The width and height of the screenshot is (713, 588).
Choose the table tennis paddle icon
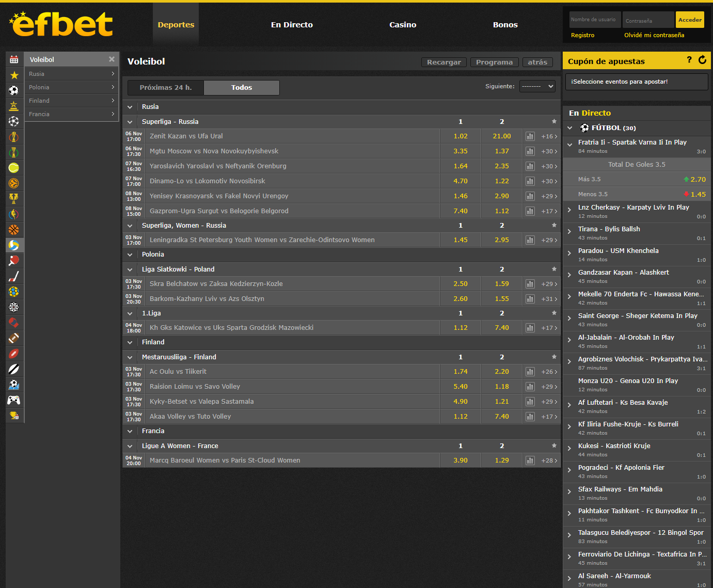tap(14, 261)
